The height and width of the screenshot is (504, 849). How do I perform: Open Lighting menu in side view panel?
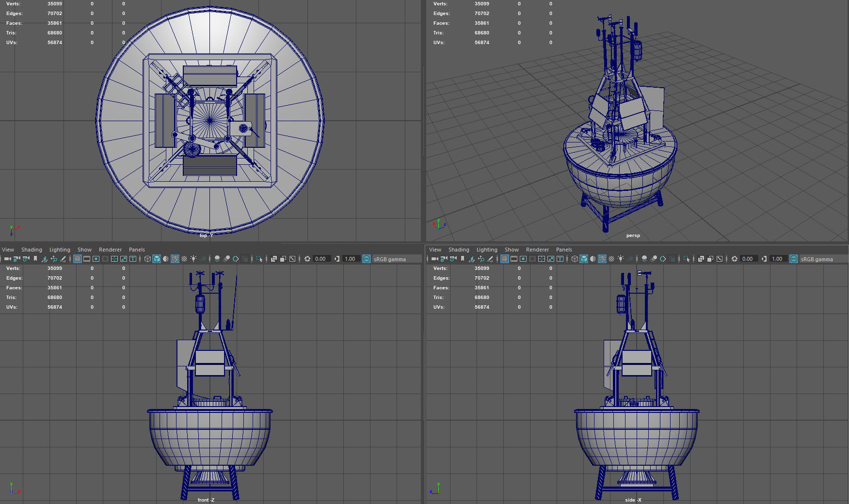pos(487,250)
